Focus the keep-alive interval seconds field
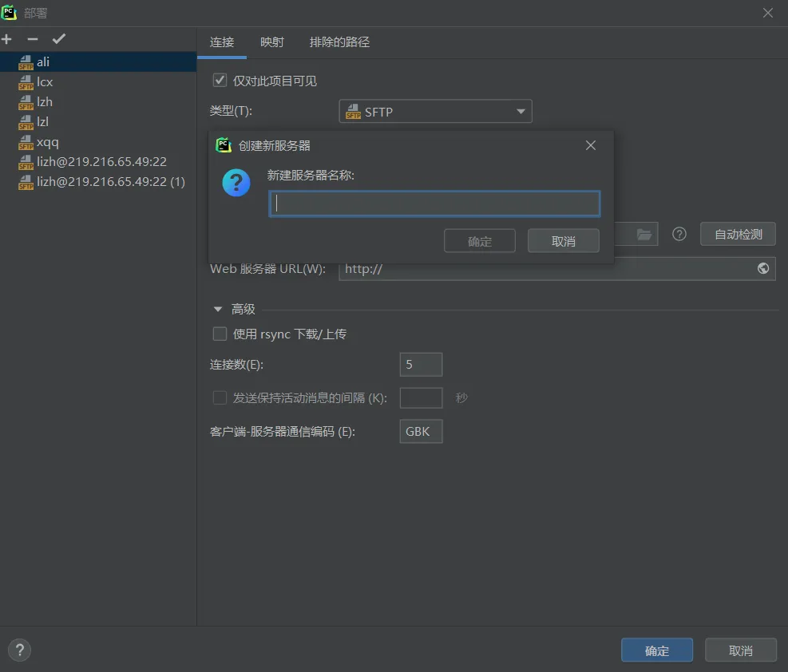This screenshot has height=672, width=788. tap(421, 397)
